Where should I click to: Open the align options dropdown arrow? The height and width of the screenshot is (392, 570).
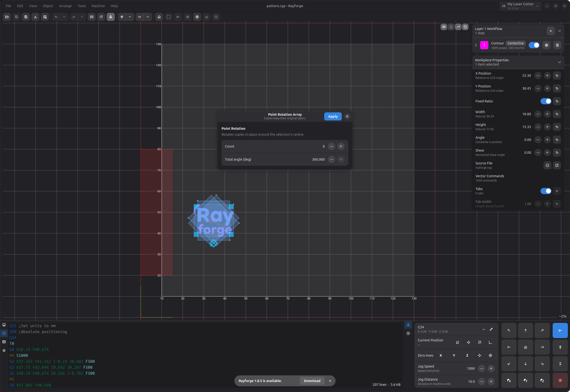click(x=130, y=17)
